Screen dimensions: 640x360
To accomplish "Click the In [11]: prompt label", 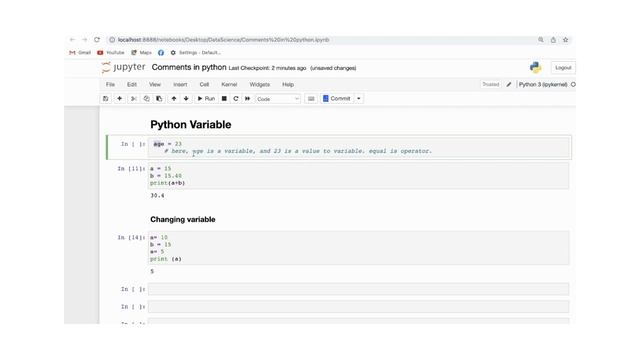I will [131, 169].
